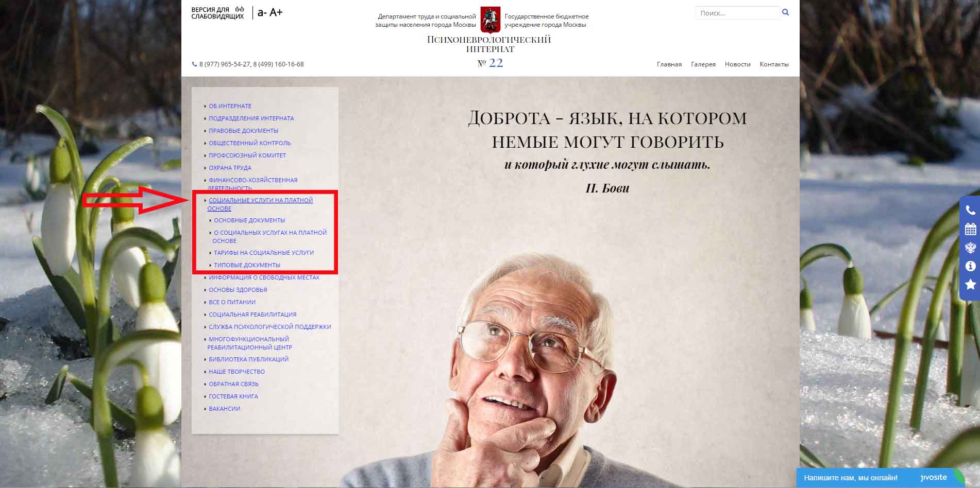Toggle version for visually impaired
Viewport: 980px width, 488px height.
point(218,13)
